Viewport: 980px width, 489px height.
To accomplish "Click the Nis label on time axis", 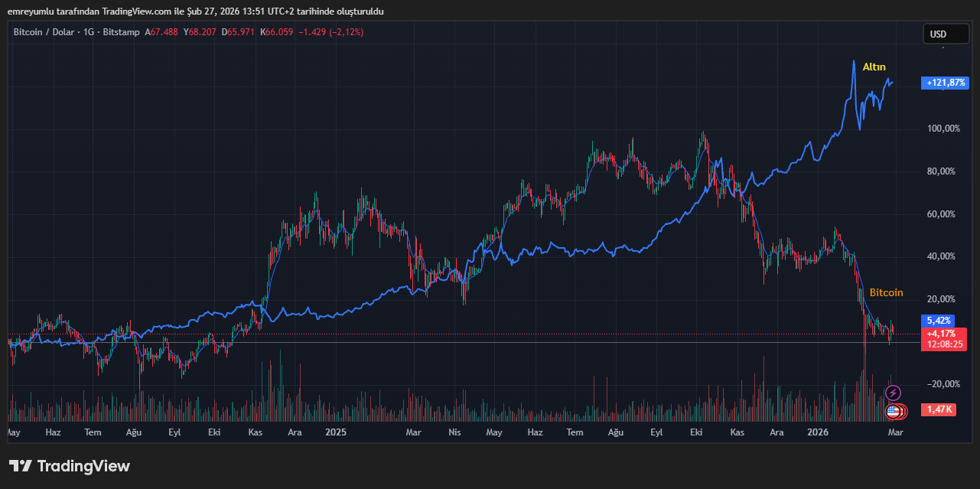I will click(454, 432).
